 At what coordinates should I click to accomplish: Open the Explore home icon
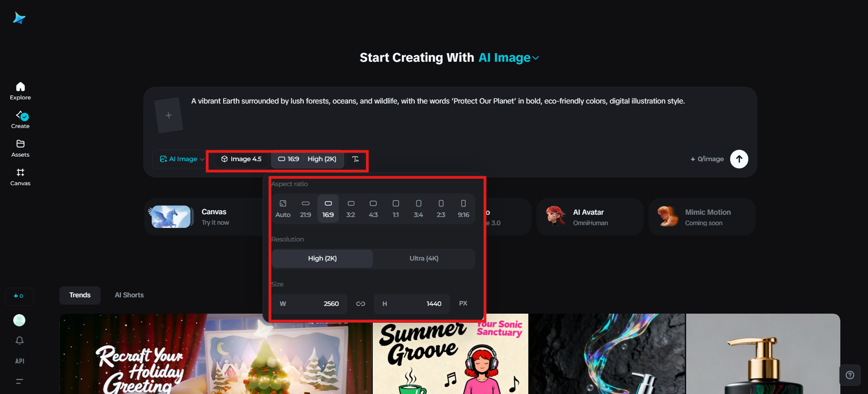tap(20, 87)
